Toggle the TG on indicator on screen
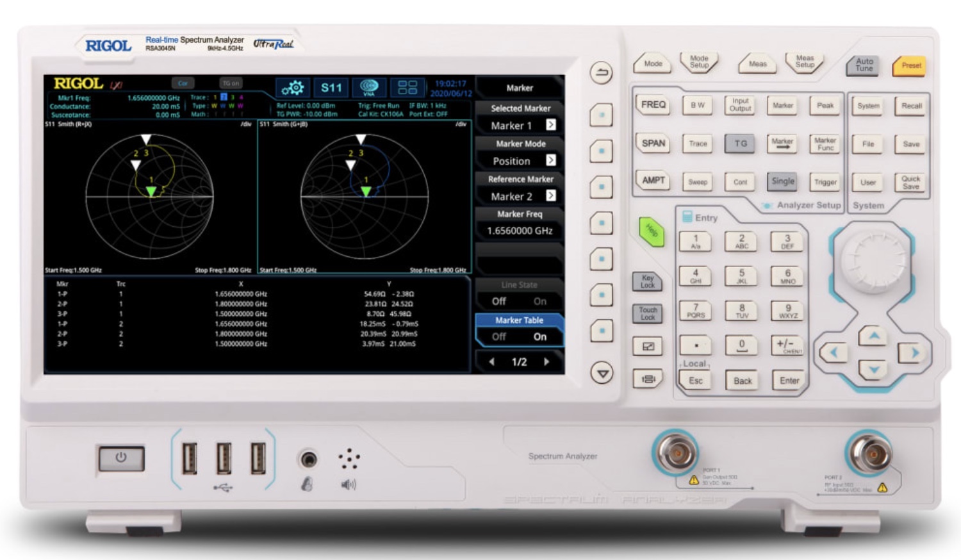Image resolution: width=961 pixels, height=560 pixels. (231, 83)
